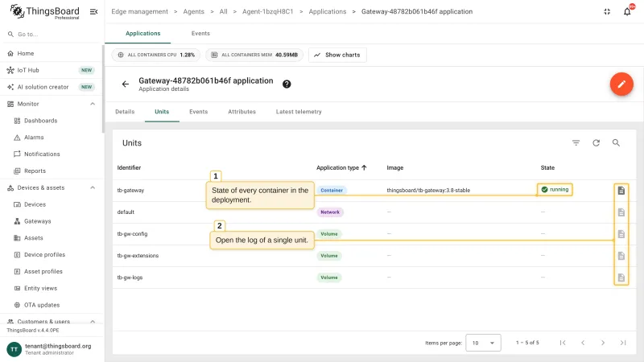Select the Units tab
This screenshot has height=362, width=644.
click(162, 112)
